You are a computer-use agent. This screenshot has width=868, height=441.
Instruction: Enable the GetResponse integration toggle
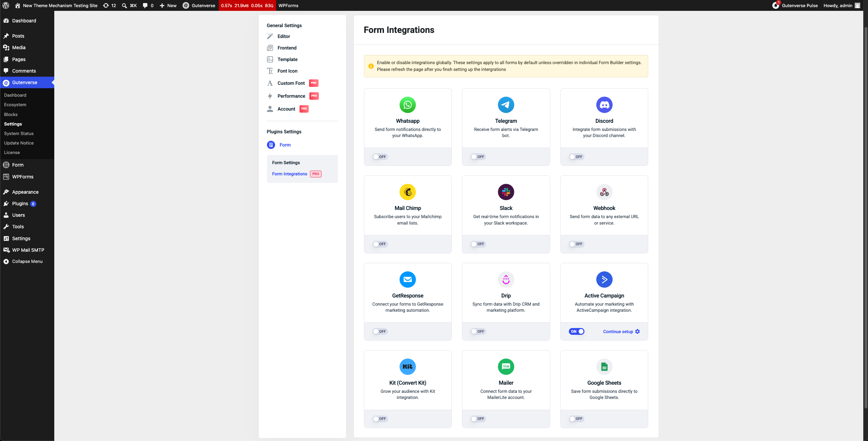(380, 331)
